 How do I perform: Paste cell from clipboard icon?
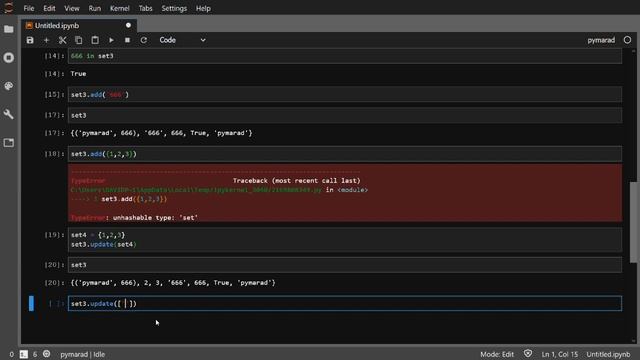pos(95,40)
